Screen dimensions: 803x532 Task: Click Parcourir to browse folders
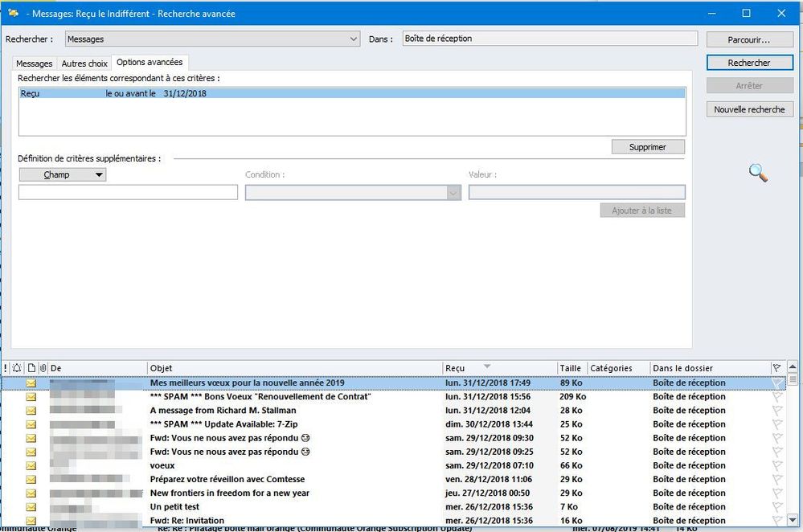[x=749, y=39]
